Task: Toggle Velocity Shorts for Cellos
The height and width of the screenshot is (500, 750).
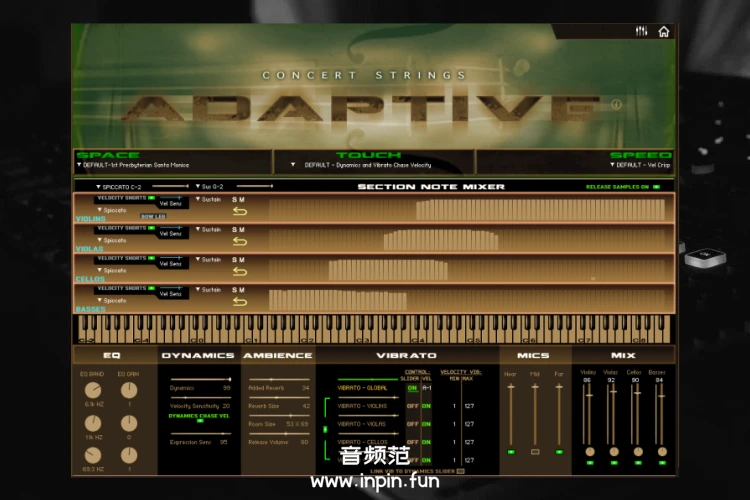Action: [x=152, y=258]
